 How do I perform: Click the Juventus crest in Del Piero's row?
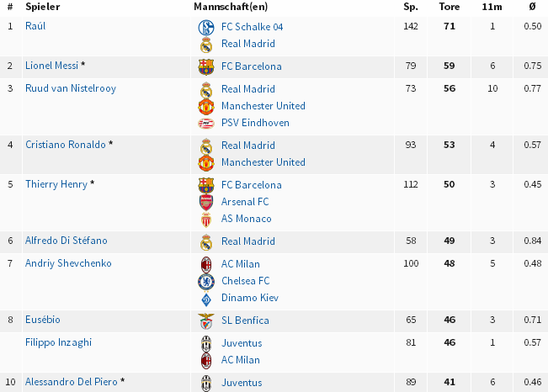(206, 383)
